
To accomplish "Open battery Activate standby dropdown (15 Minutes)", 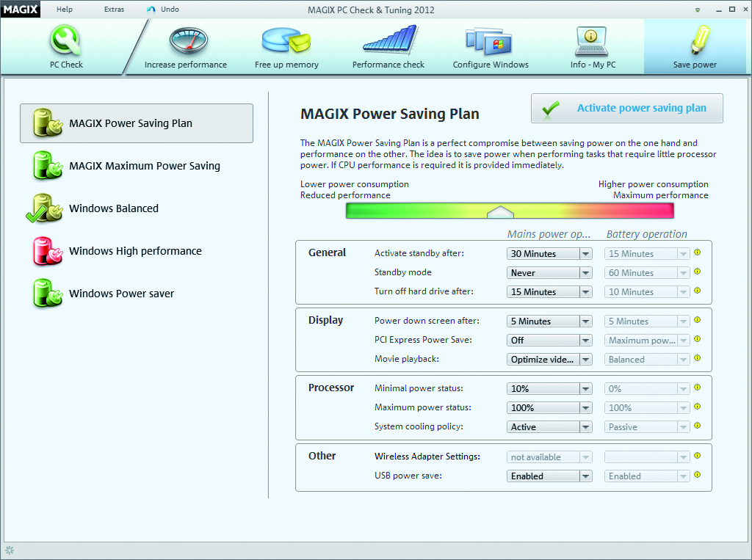I will (x=647, y=254).
